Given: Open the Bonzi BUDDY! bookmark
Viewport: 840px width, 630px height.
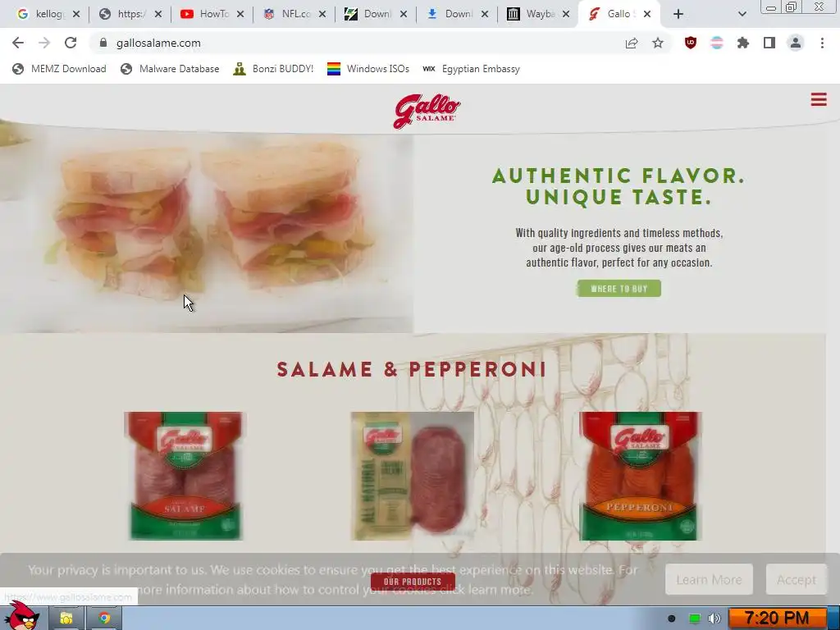Looking at the screenshot, I should coord(273,69).
